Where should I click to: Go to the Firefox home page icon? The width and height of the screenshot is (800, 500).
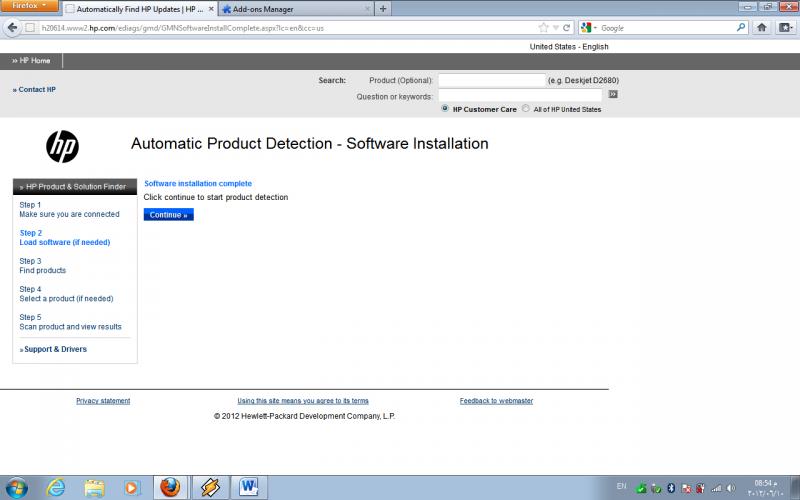[762, 28]
